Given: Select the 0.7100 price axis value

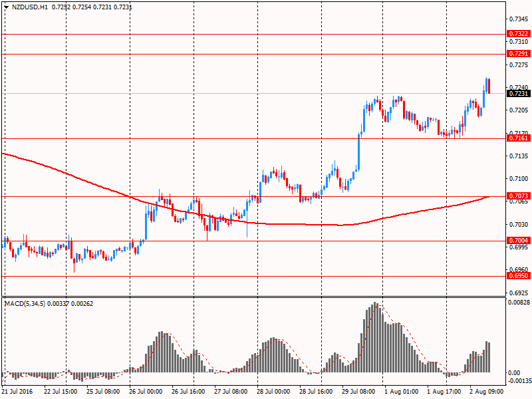Looking at the screenshot, I should (x=519, y=178).
